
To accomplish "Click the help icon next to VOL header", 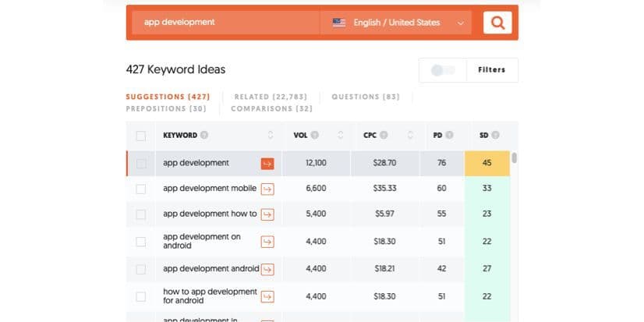I will click(315, 136).
